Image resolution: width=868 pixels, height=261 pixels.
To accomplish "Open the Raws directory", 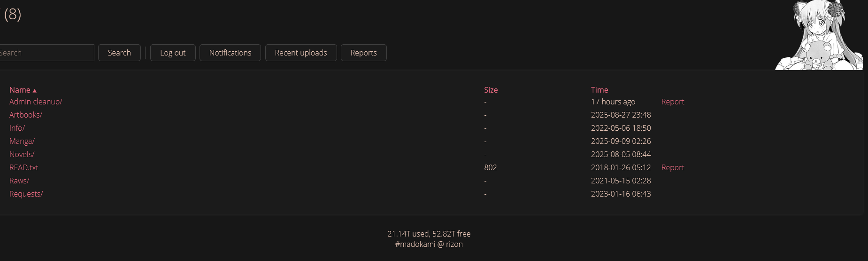I will tap(19, 181).
